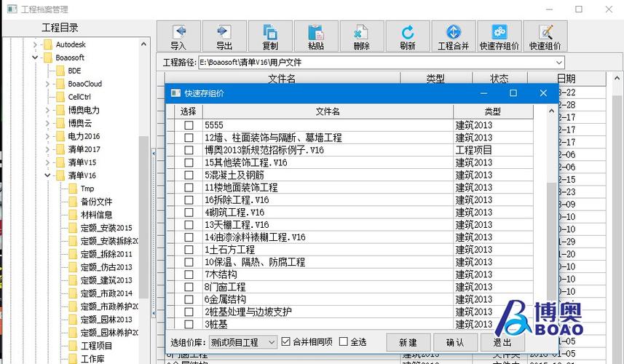Expand the Autodesk tree node
The height and width of the screenshot is (364, 624).
(x=35, y=44)
